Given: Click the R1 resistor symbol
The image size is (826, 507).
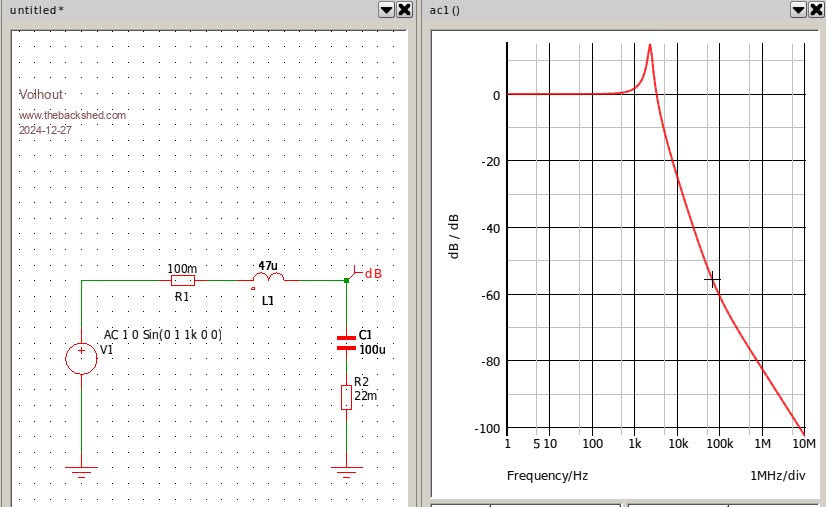Looking at the screenshot, I should click(182, 281).
